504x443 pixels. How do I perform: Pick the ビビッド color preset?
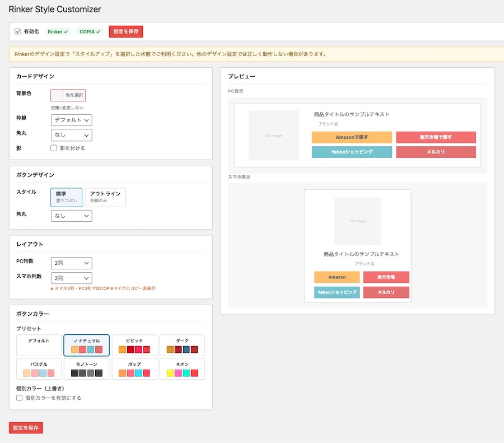click(134, 345)
